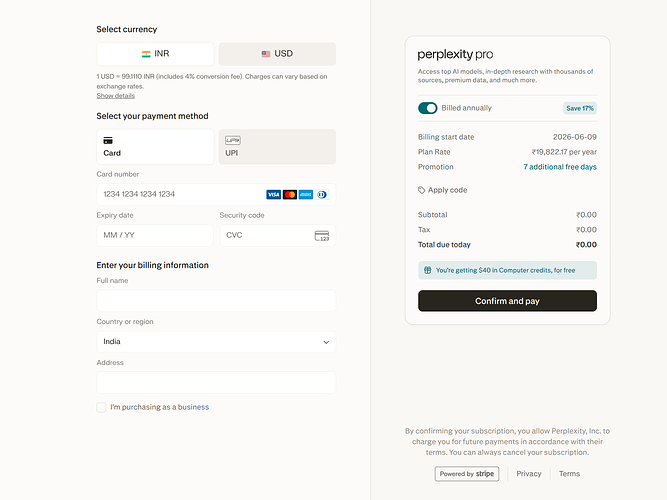Click the CVC card hint icon
667x500 pixels.
tap(322, 236)
